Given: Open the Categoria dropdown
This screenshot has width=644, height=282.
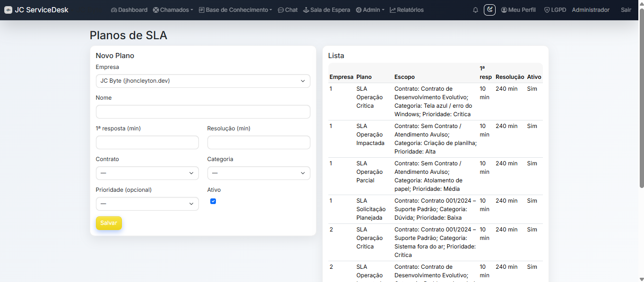Looking at the screenshot, I should (x=258, y=173).
